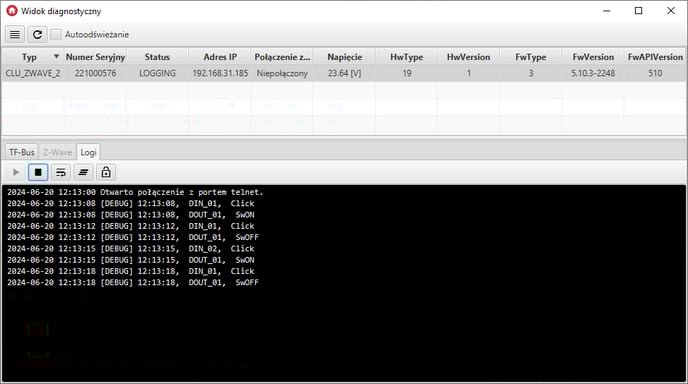Click IP address 192.168.31.185
The height and width of the screenshot is (384, 688).
pyautogui.click(x=220, y=73)
